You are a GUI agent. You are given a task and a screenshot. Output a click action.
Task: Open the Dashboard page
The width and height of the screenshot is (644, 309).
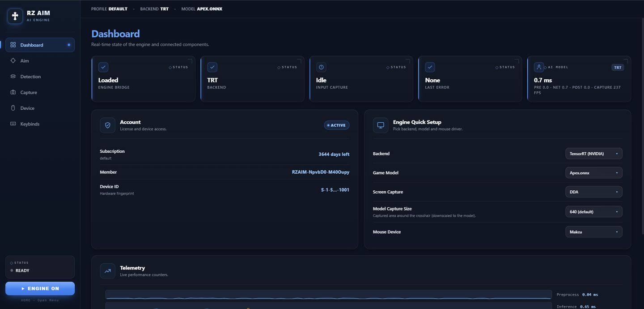click(x=40, y=45)
